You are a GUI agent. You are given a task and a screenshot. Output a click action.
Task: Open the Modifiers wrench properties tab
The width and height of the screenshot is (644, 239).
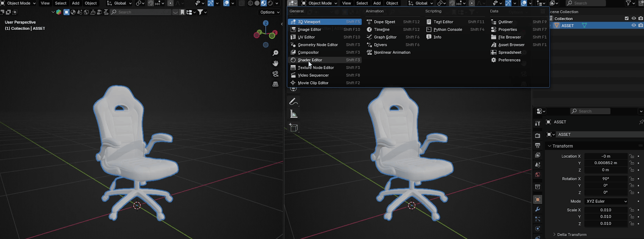[x=538, y=209]
